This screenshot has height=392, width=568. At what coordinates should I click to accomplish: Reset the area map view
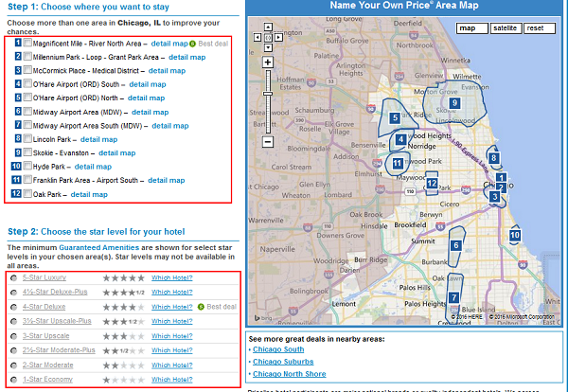pos(540,28)
